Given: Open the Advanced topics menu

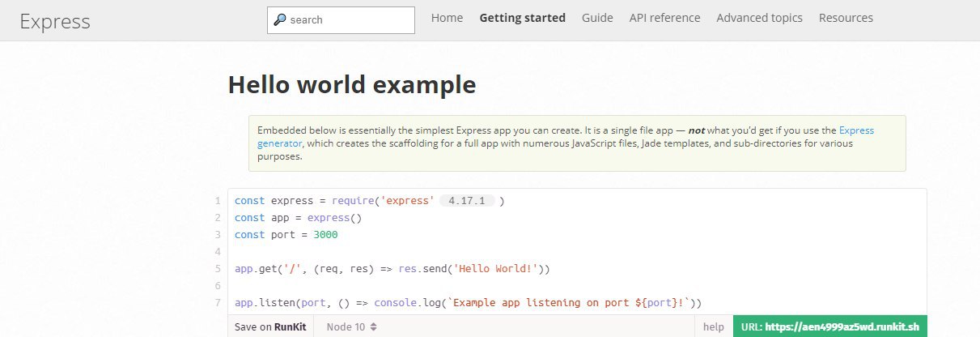Looking at the screenshot, I should [x=760, y=18].
